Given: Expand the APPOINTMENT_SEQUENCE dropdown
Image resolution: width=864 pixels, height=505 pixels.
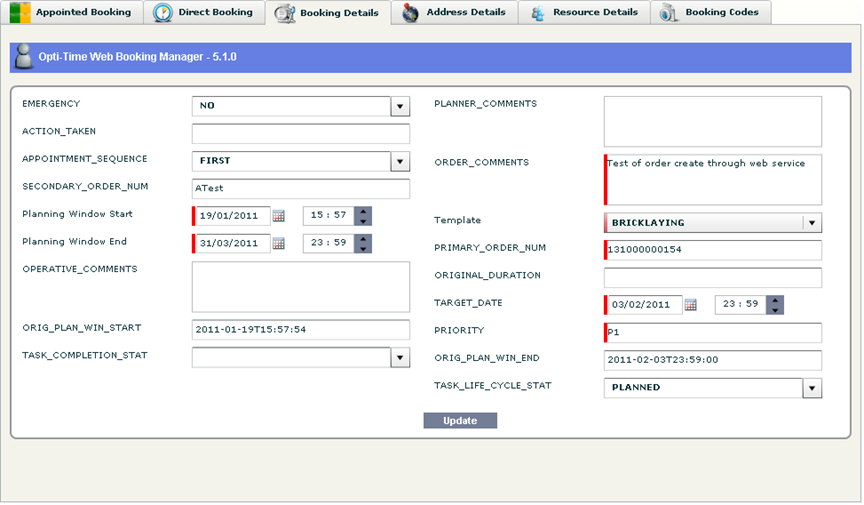Looking at the screenshot, I should pos(400,162).
